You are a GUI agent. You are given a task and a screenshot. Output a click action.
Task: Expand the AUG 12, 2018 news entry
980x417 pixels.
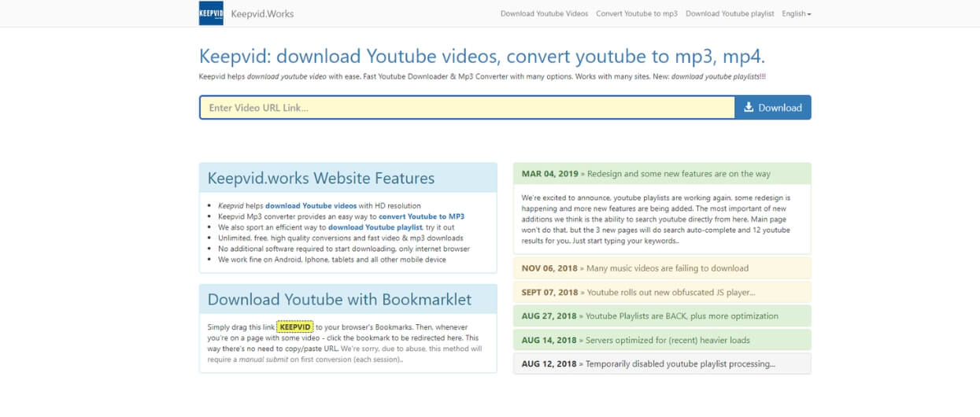tap(662, 364)
